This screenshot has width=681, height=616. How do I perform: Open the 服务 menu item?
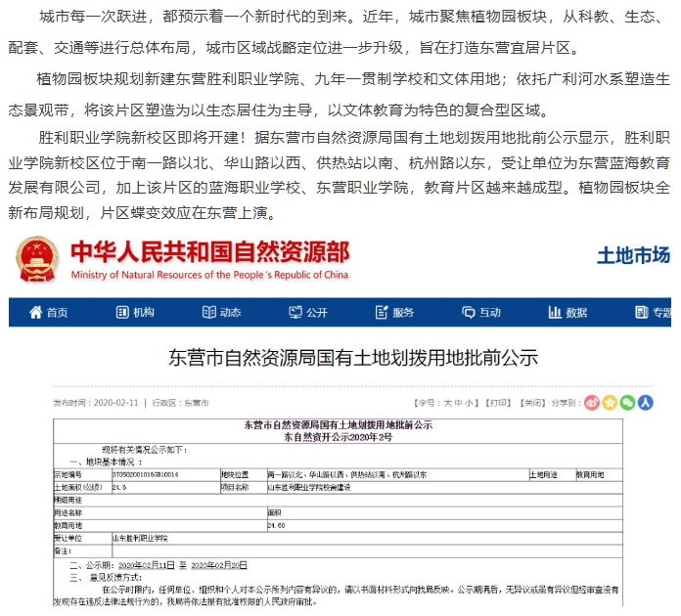(x=394, y=312)
